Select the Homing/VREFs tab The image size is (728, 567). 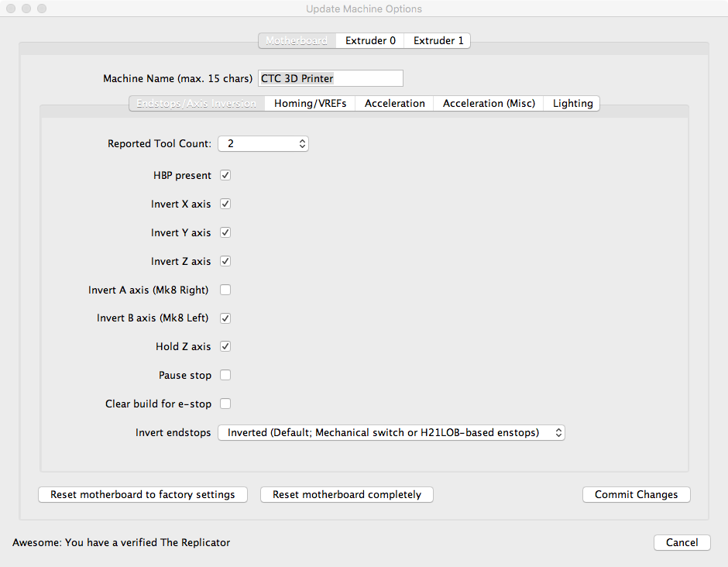coord(310,103)
